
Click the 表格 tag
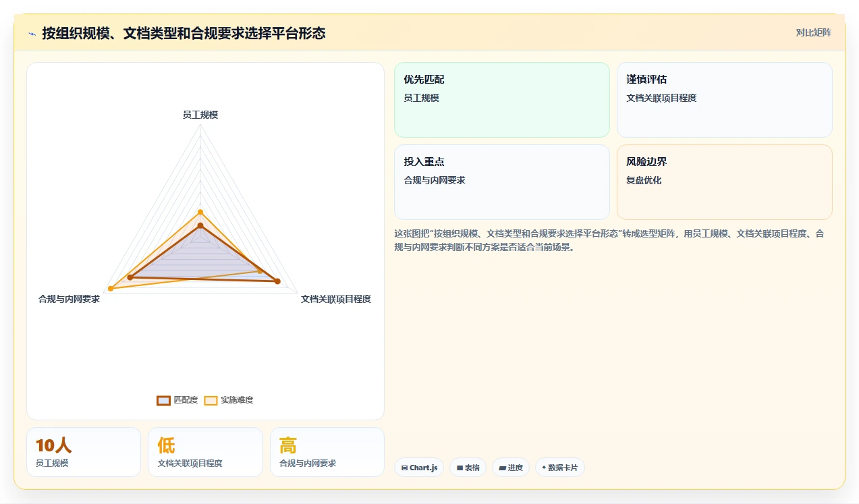(x=468, y=468)
